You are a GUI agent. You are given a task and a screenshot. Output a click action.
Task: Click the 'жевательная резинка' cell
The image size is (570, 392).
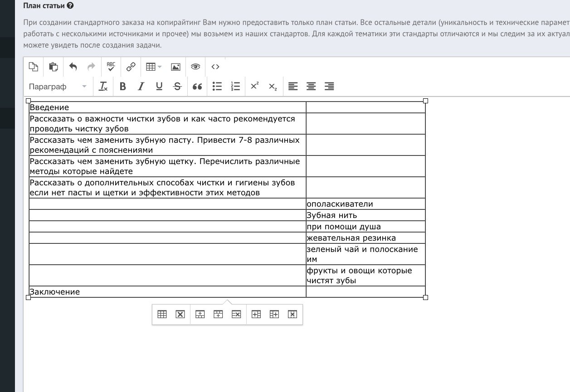tap(365, 238)
